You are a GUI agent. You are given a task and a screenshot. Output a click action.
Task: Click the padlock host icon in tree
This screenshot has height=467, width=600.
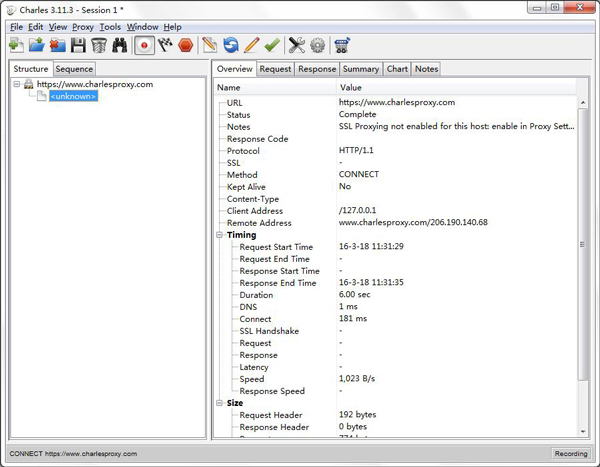pyautogui.click(x=29, y=84)
